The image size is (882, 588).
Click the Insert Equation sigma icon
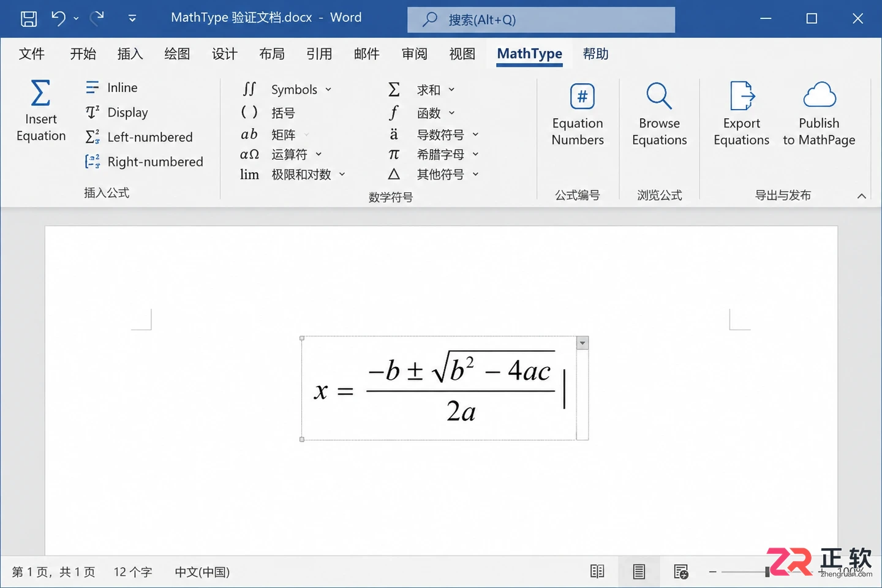[x=40, y=93]
